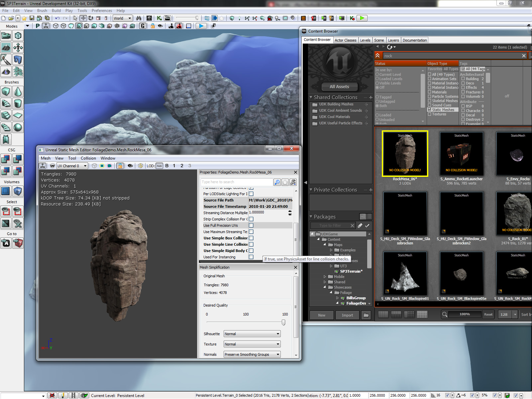This screenshot has height=399, width=532.
Task: Open the Preserve Smoothing Groups dropdown
Action: (252, 354)
